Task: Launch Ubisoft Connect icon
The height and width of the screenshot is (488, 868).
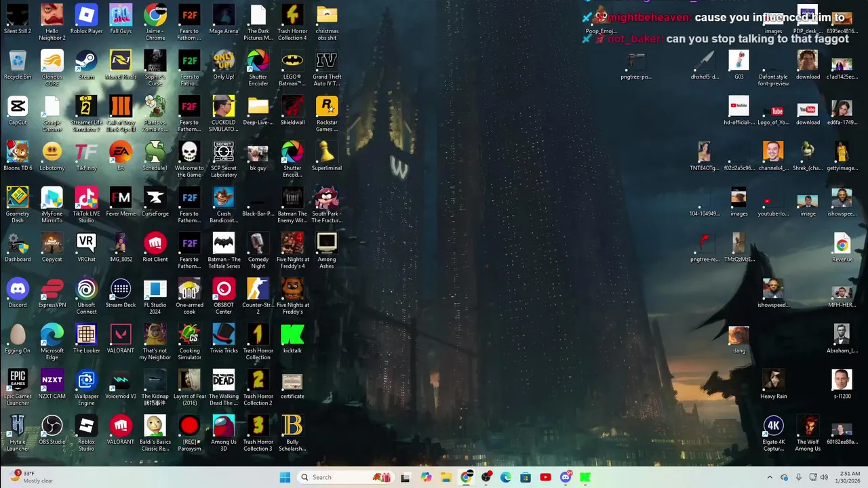Action: pos(86,297)
